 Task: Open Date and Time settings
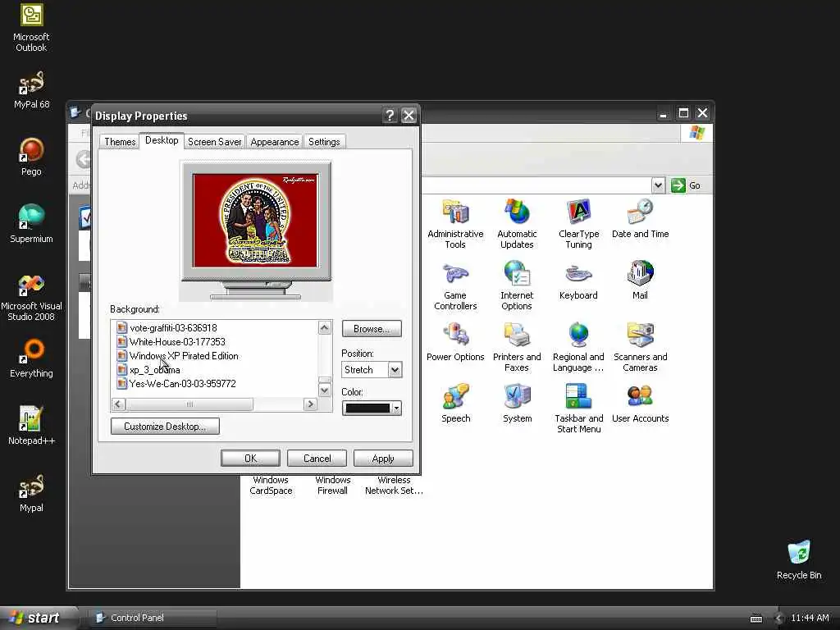(x=640, y=218)
